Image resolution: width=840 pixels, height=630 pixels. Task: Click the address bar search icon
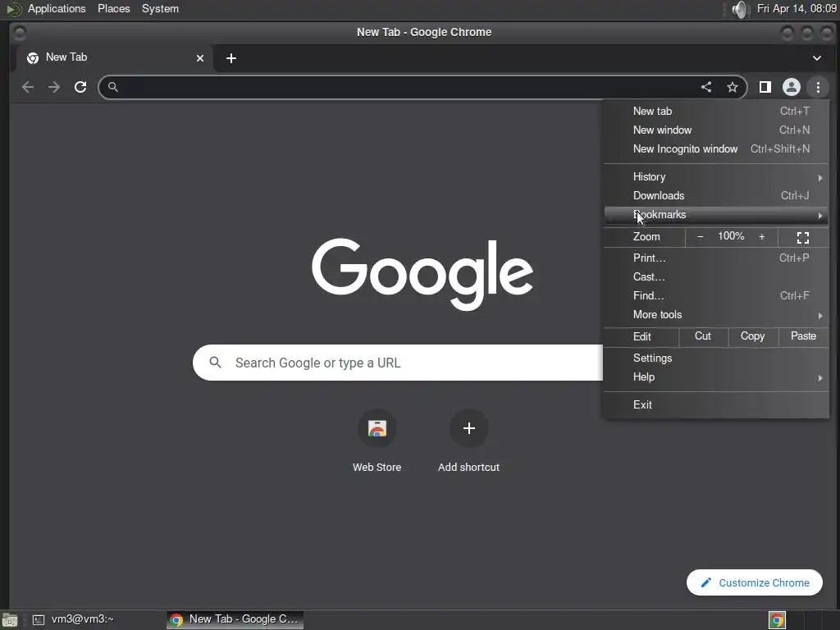click(x=112, y=87)
